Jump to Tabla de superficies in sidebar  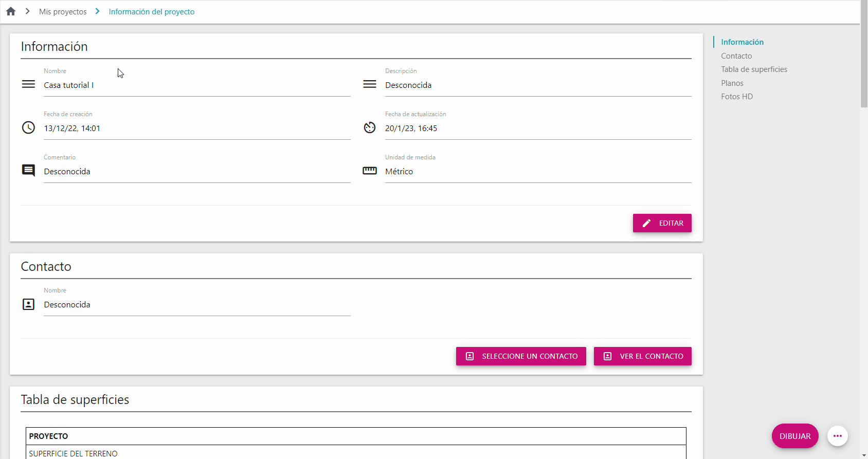[x=754, y=69]
